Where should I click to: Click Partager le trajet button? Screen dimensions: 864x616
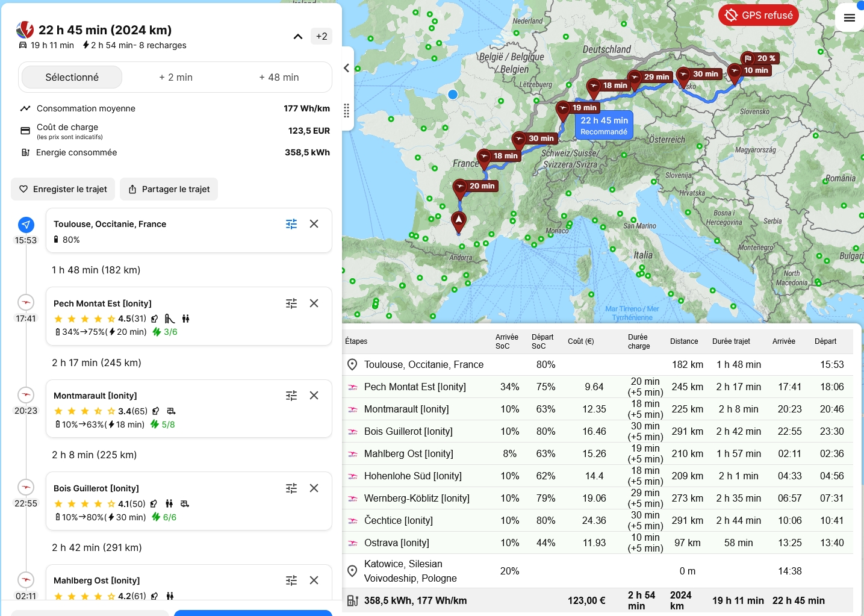169,189
